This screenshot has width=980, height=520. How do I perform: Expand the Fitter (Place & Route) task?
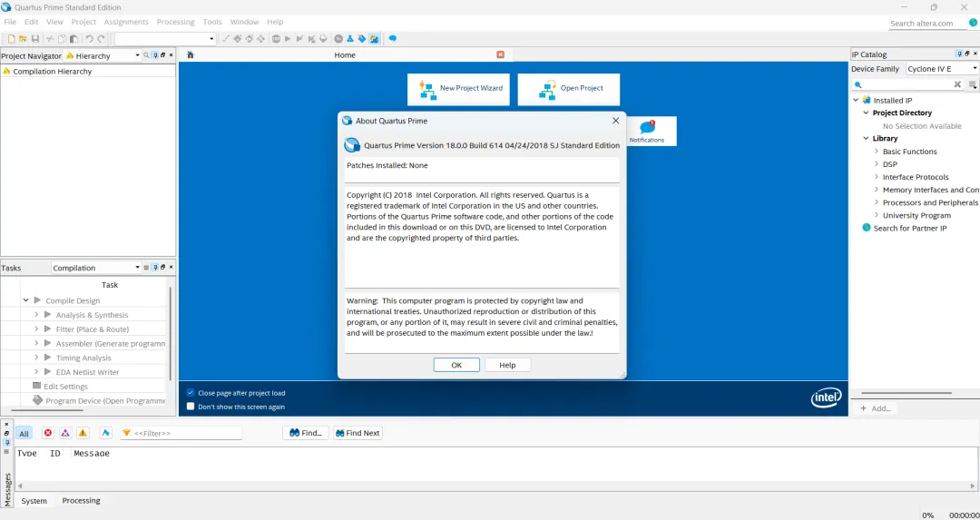(x=36, y=329)
